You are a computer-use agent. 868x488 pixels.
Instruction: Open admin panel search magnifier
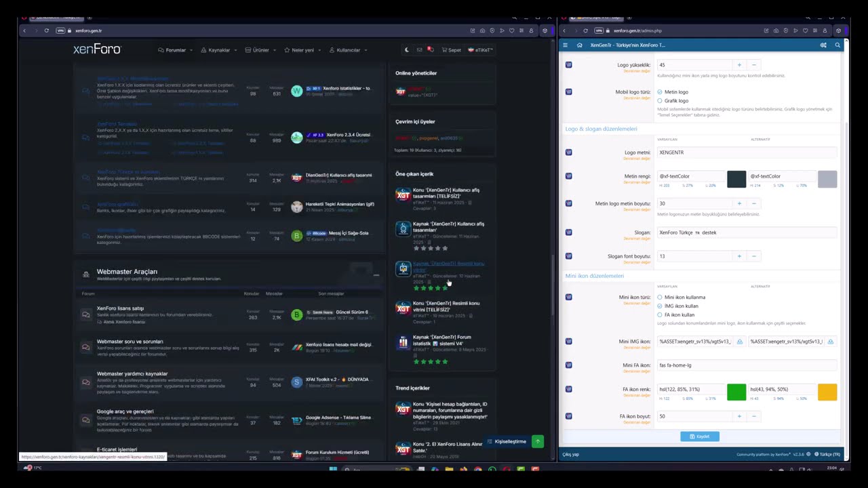click(x=837, y=45)
